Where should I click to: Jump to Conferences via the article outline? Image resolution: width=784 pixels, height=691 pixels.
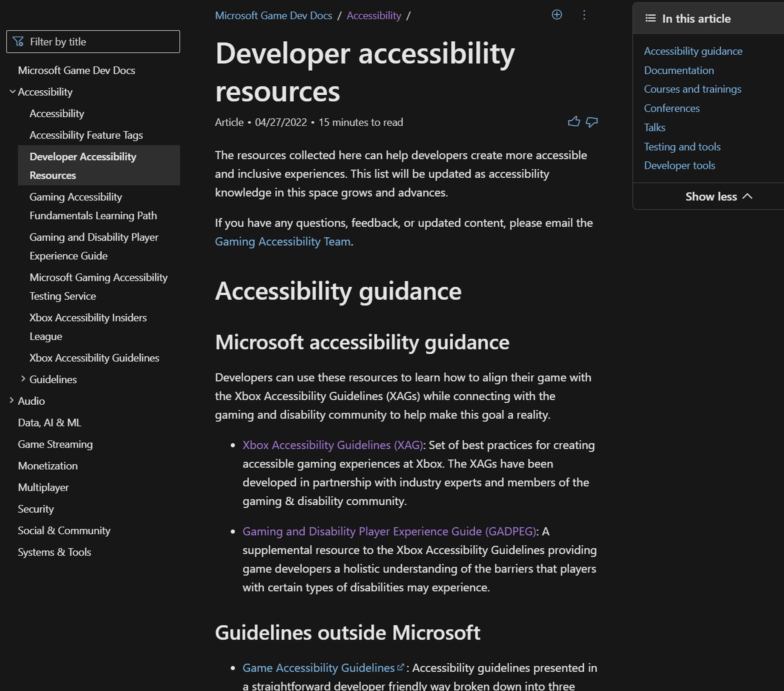point(671,108)
